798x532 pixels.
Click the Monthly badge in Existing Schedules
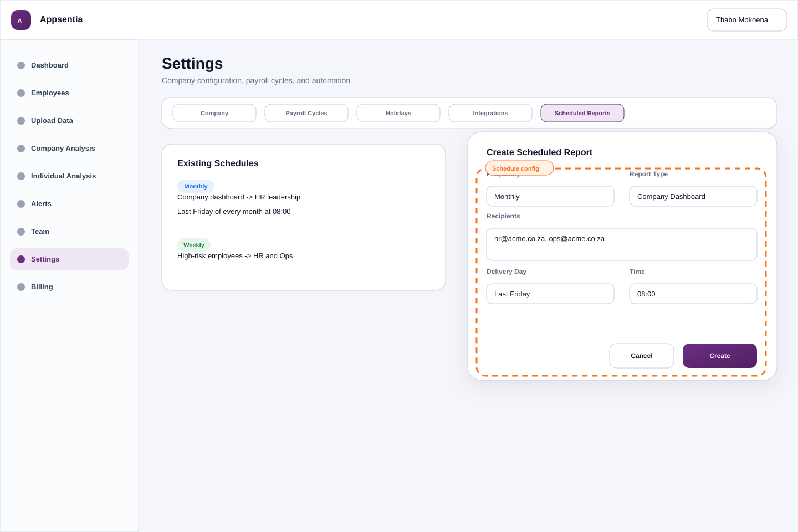coord(196,186)
